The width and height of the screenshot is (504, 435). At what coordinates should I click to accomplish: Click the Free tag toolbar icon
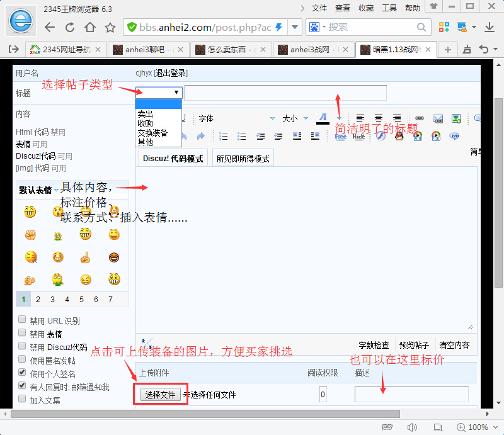(340, 136)
